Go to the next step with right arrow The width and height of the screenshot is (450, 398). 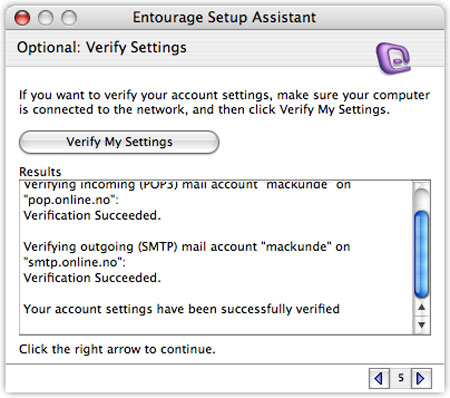coord(421,378)
